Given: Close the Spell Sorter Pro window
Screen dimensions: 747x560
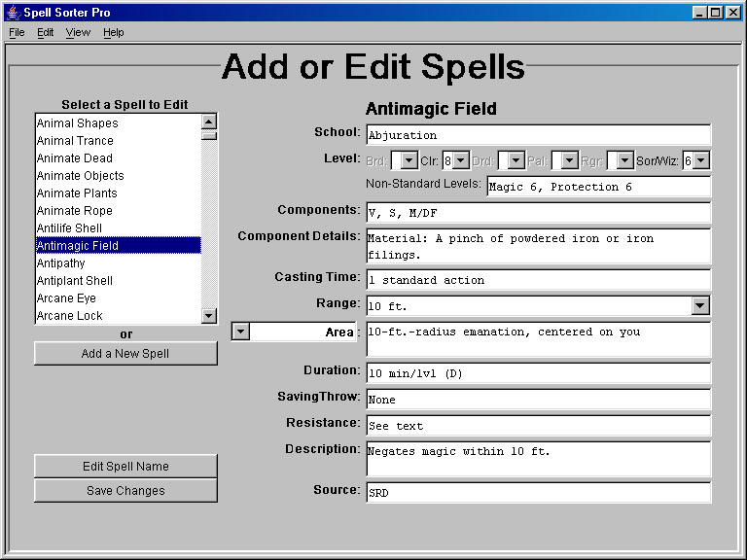Looking at the screenshot, I should pos(733,13).
